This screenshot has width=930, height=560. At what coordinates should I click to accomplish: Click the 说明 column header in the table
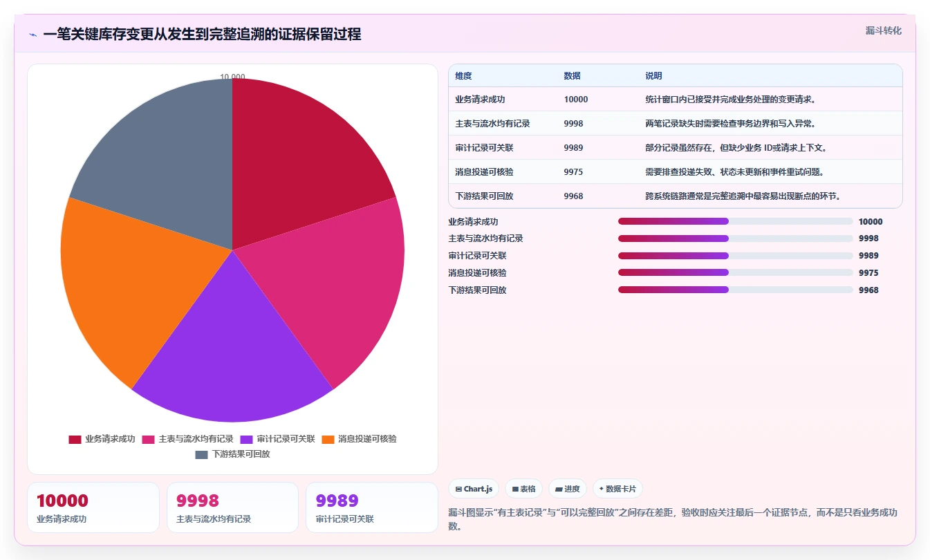653,76
